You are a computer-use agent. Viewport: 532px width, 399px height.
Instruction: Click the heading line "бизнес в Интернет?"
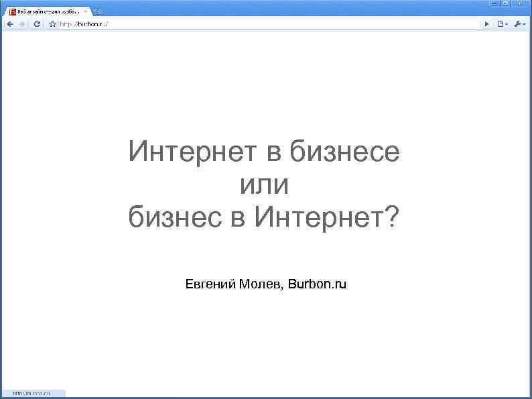[x=264, y=218]
